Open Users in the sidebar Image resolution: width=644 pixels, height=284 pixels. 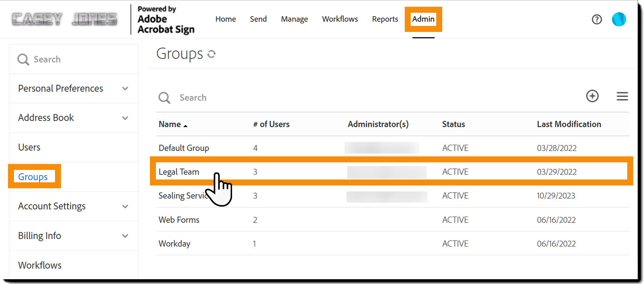[29, 147]
